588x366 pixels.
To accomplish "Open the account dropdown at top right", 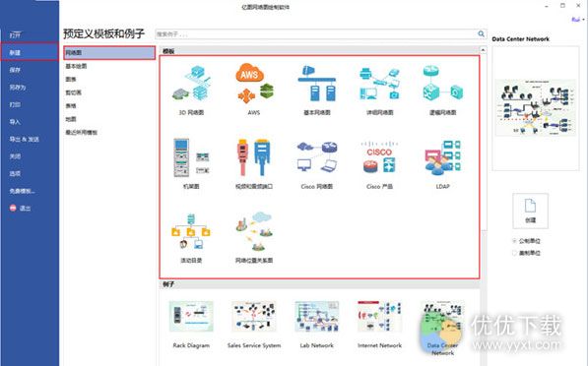I will click(577, 20).
